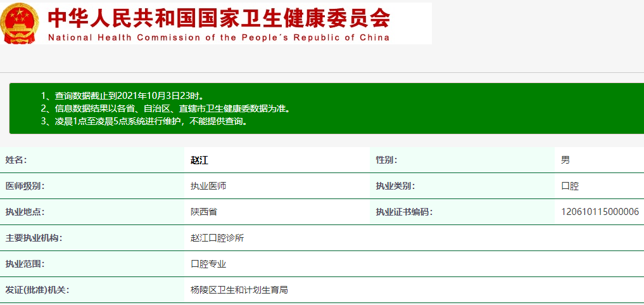This screenshot has height=305, width=644.
Task: Click the notice line about 各省、自治区 data
Action: click(165, 108)
